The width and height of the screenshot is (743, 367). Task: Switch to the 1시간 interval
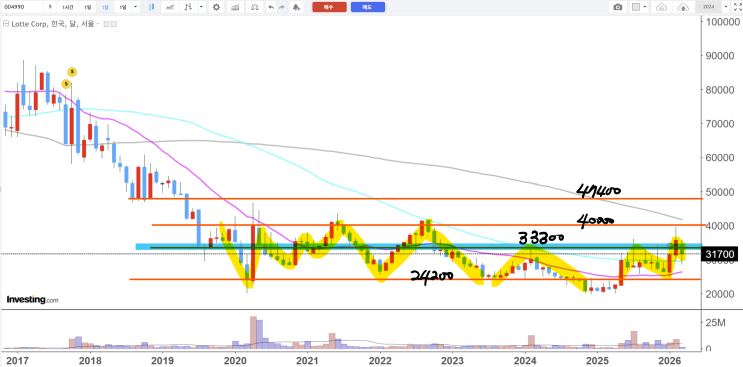pos(67,7)
